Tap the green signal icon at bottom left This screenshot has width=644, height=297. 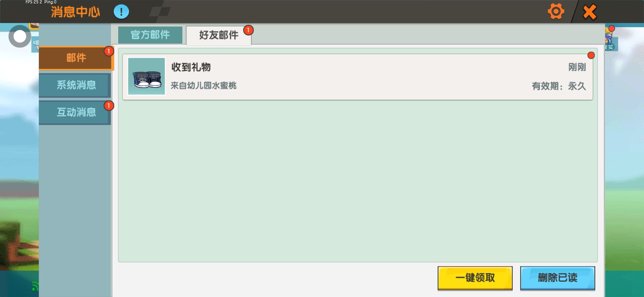(35, 286)
